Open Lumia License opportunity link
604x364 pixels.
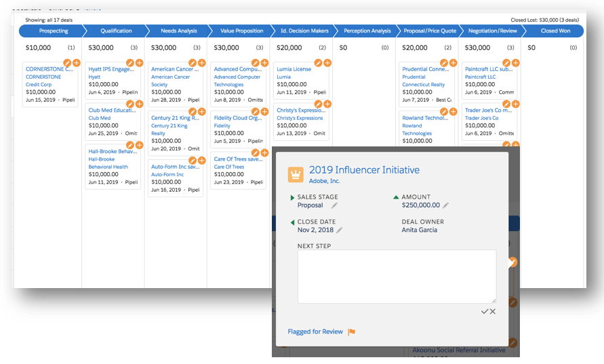point(294,69)
